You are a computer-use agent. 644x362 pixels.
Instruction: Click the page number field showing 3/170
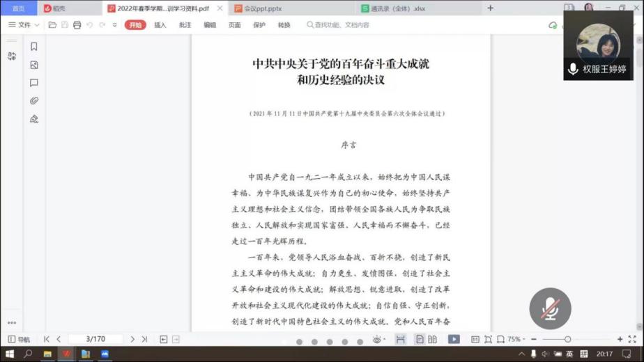click(95, 340)
